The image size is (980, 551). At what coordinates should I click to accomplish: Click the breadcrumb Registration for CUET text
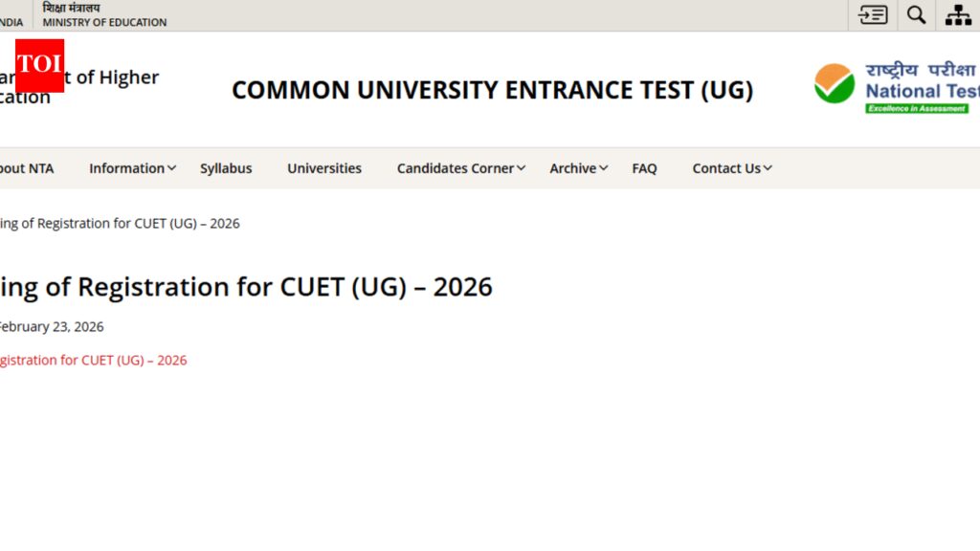120,223
